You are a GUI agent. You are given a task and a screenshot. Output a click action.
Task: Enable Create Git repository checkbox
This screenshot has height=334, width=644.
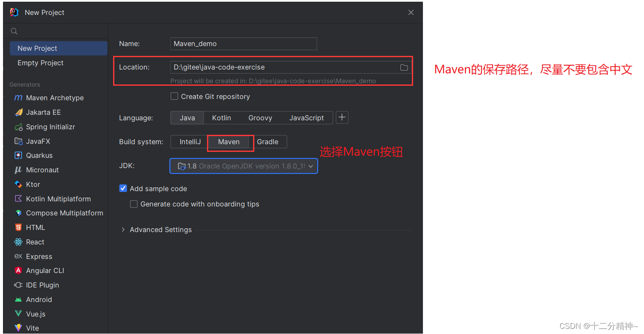174,96
